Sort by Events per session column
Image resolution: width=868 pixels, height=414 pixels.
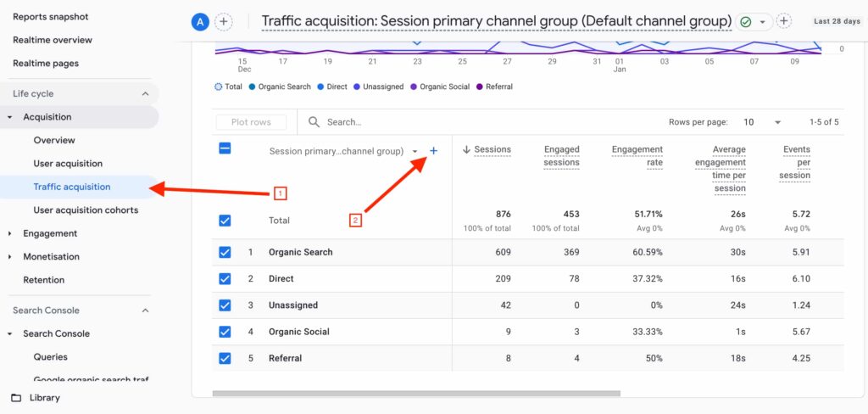794,162
